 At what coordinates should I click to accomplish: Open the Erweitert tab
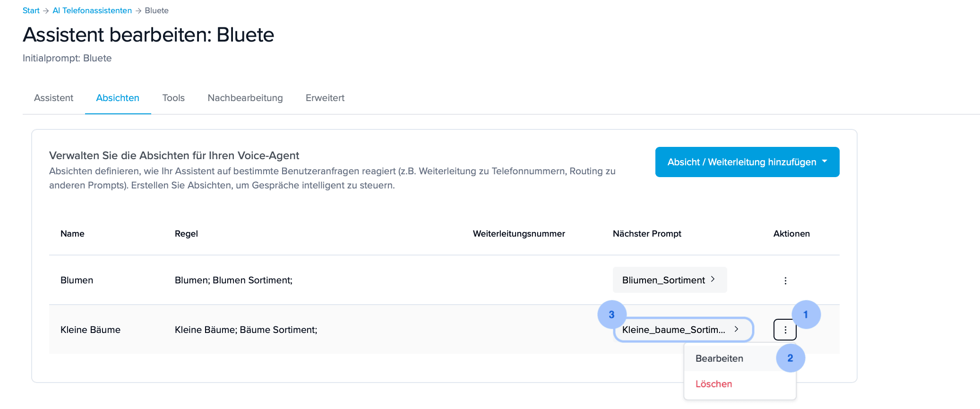325,98
